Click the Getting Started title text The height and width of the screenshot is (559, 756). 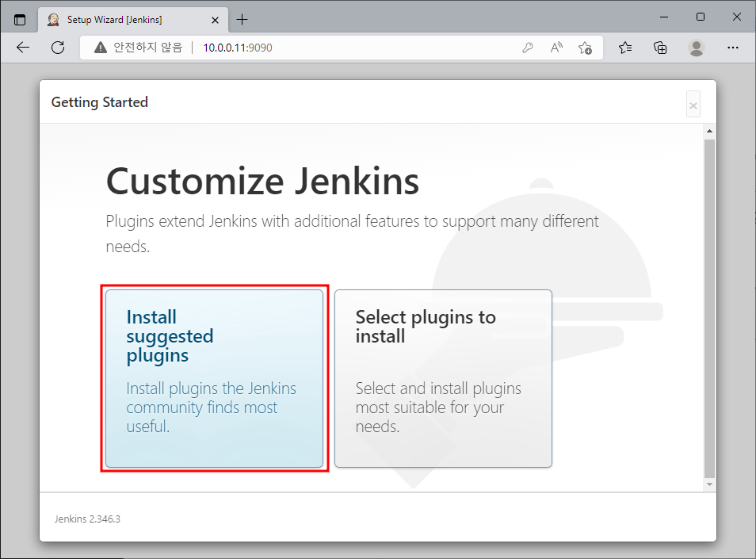click(x=99, y=102)
